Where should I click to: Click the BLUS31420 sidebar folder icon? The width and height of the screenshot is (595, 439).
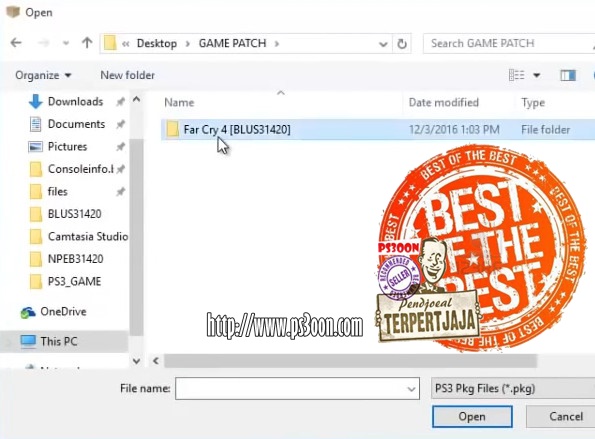(36, 214)
